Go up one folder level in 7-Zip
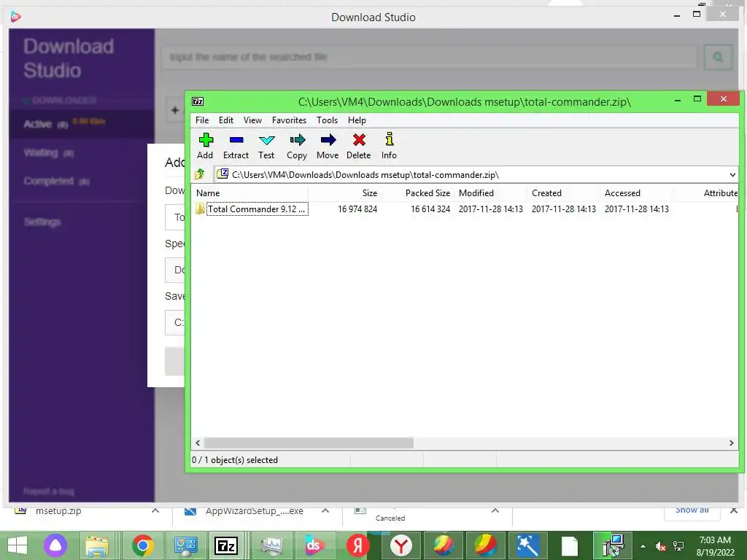Screen dimensions: 747x560 200,174
